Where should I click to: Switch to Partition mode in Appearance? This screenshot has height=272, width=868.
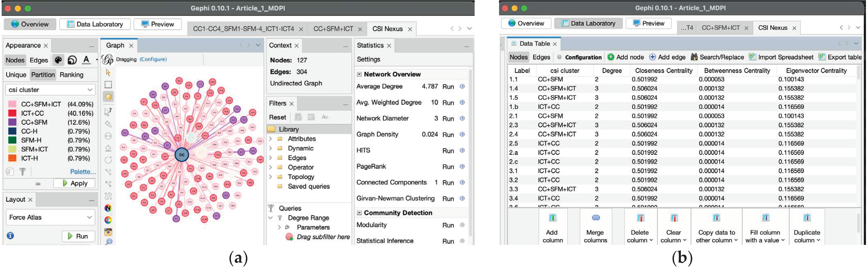point(43,75)
